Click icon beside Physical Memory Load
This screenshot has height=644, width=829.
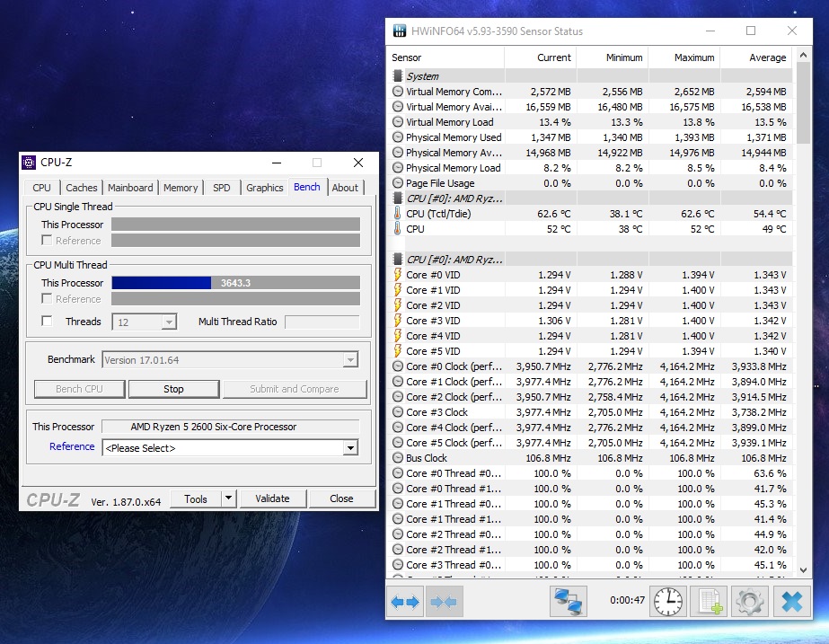coord(398,168)
